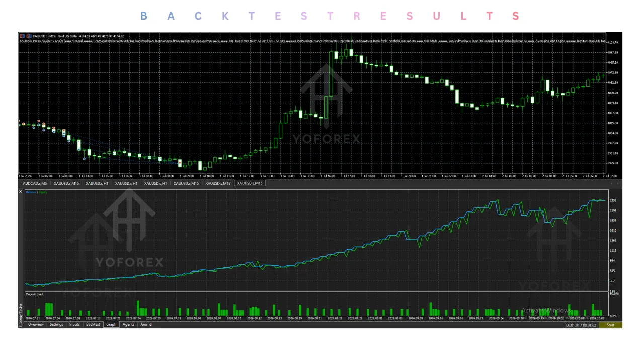Open the Agents tab
The height and width of the screenshot is (362, 644).
pyautogui.click(x=128, y=325)
